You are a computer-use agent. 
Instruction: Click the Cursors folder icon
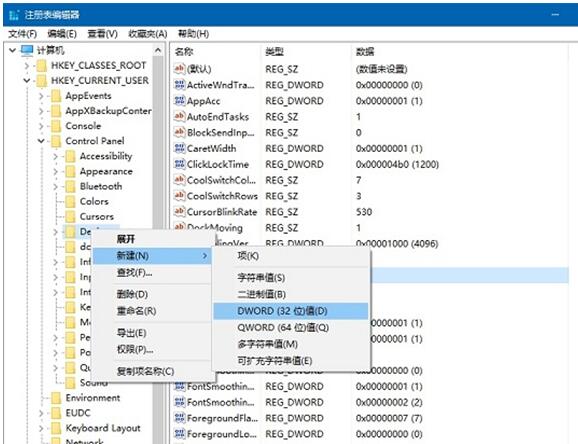[x=70, y=217]
